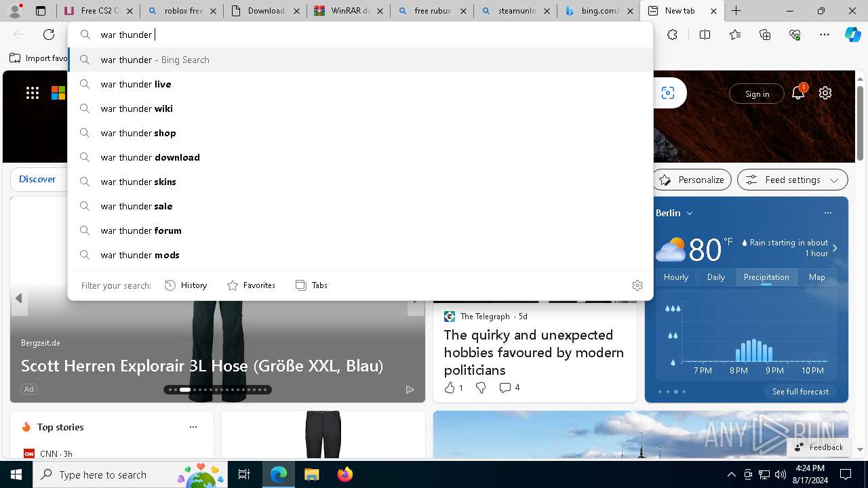Open weather card more options
The image size is (868, 488).
click(x=828, y=213)
